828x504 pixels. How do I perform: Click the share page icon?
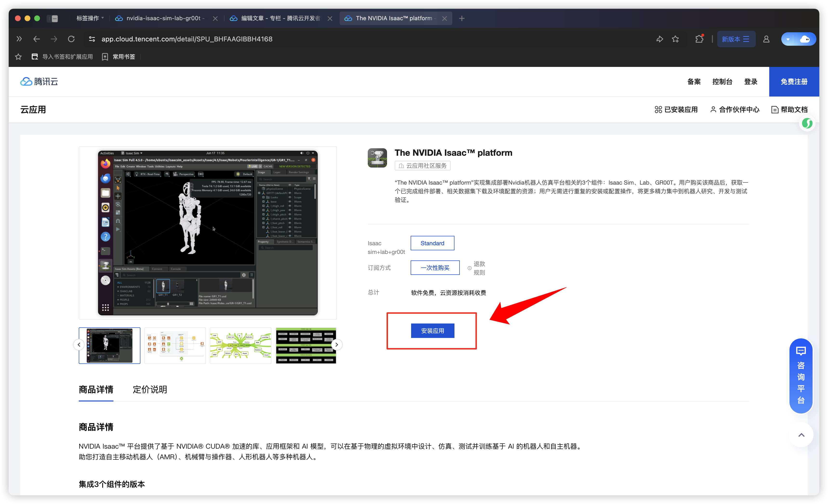coord(659,39)
